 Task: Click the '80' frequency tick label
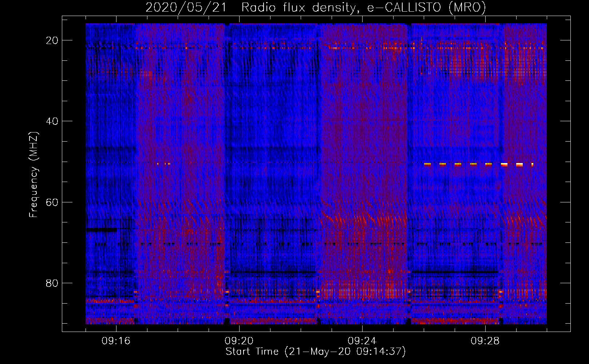(52, 283)
